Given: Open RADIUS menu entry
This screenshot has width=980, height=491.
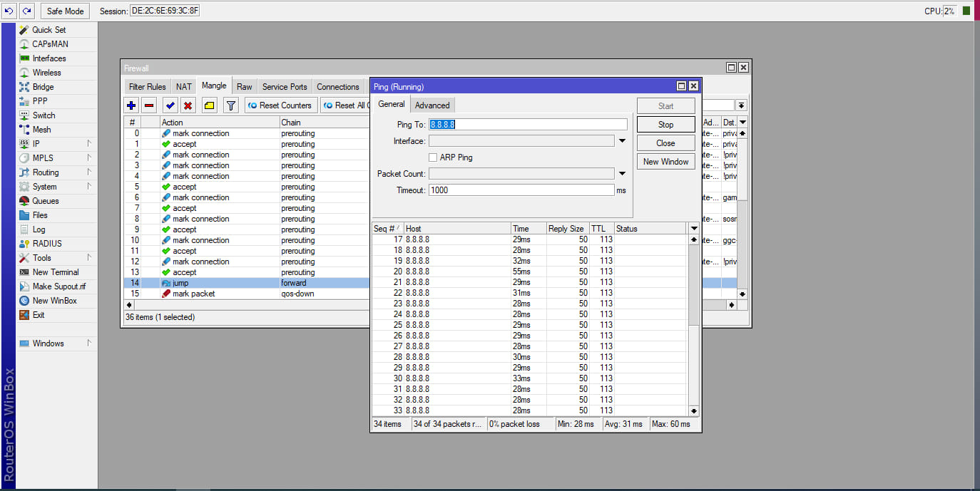Looking at the screenshot, I should 47,244.
